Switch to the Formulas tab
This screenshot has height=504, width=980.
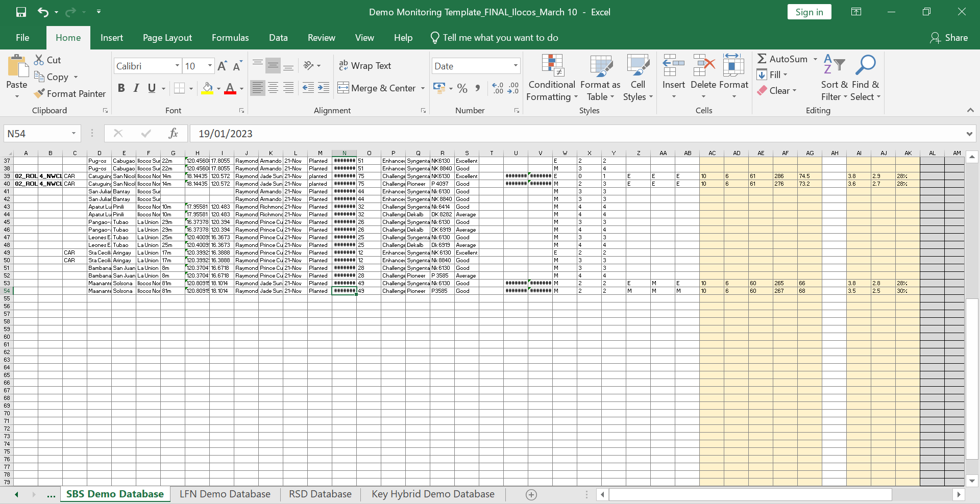pyautogui.click(x=230, y=38)
